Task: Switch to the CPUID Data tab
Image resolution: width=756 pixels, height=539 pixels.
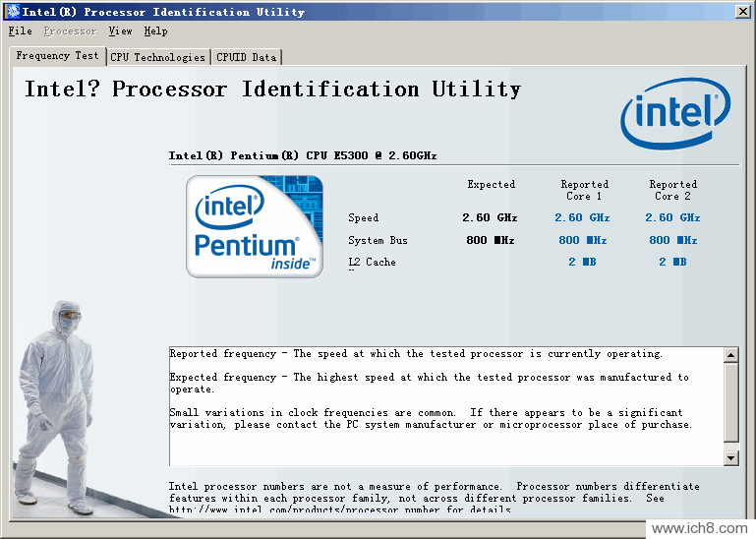Action: pyautogui.click(x=247, y=57)
